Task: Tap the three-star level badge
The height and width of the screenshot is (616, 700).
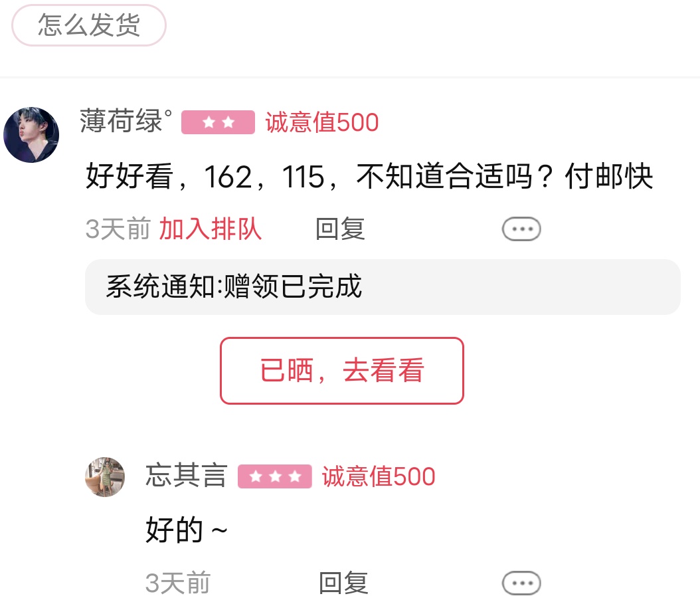Action: click(x=274, y=476)
